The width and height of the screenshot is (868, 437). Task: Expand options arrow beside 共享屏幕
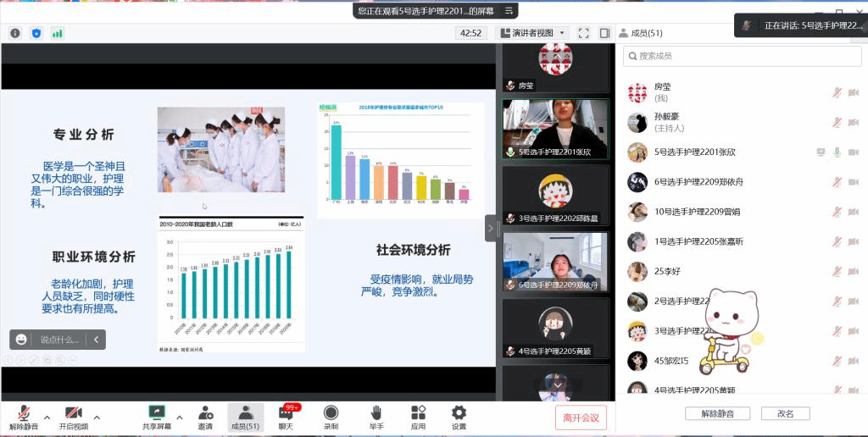pos(180,417)
